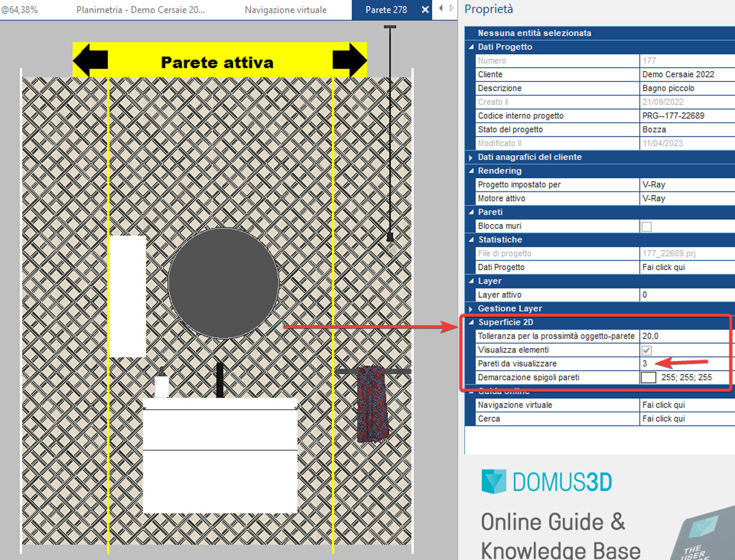
Task: Close the Parete 278 tab
Action: pyautogui.click(x=426, y=10)
